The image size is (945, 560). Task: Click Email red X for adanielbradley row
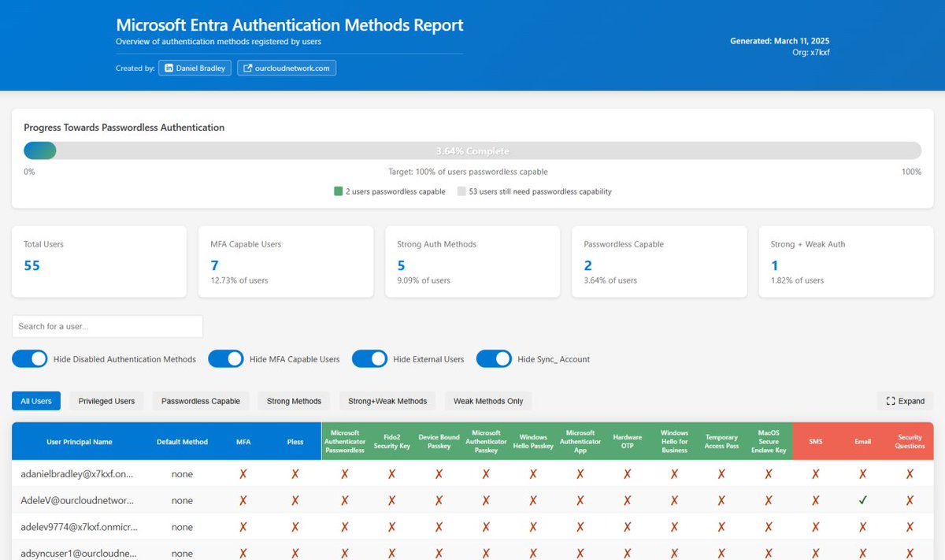[x=863, y=474]
